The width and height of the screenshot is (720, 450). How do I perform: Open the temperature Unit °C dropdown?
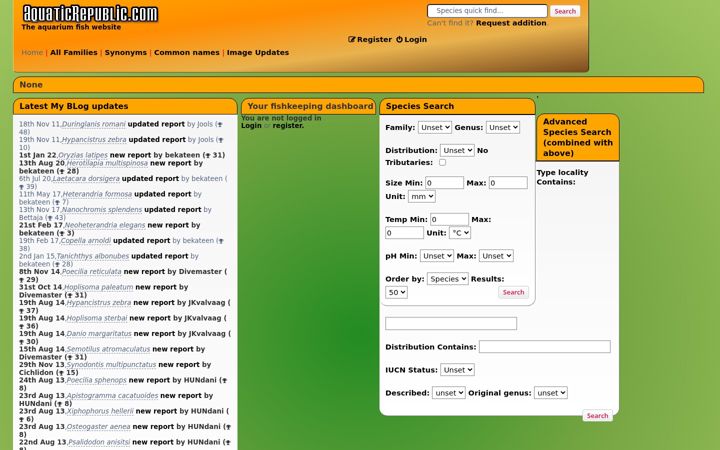pos(460,233)
